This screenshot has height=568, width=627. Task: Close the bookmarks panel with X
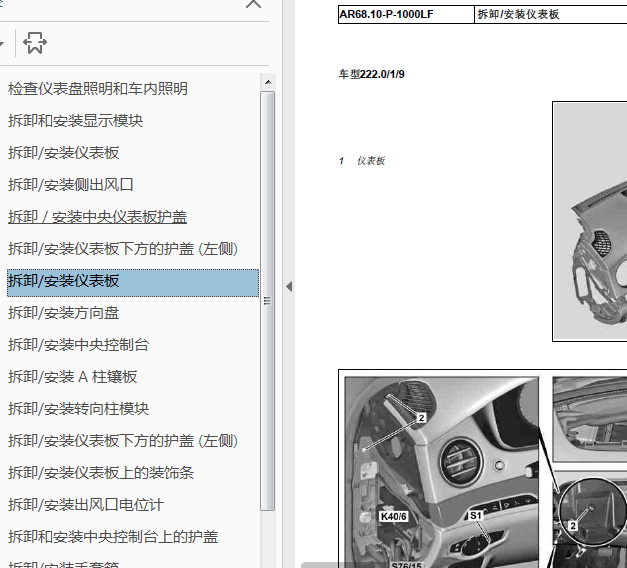click(254, 4)
